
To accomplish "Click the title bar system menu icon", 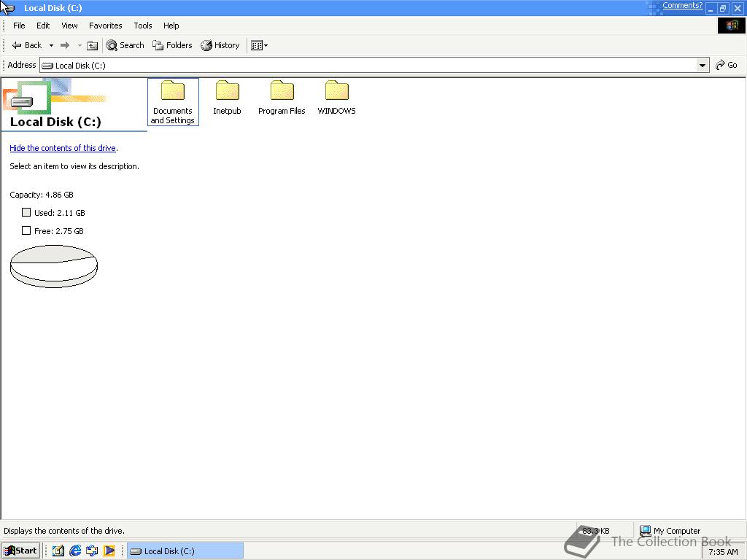I will click(7, 7).
